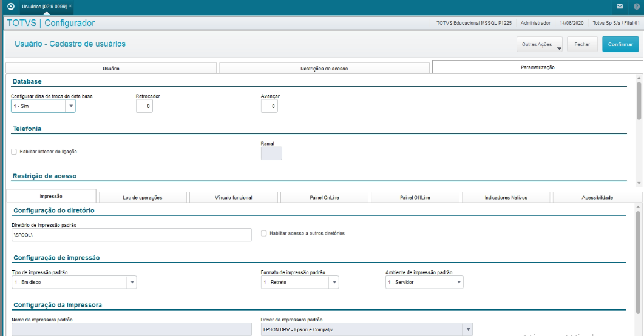Open the help question mark icon
Screen dimensions: 644x336
pyautogui.click(x=637, y=7)
